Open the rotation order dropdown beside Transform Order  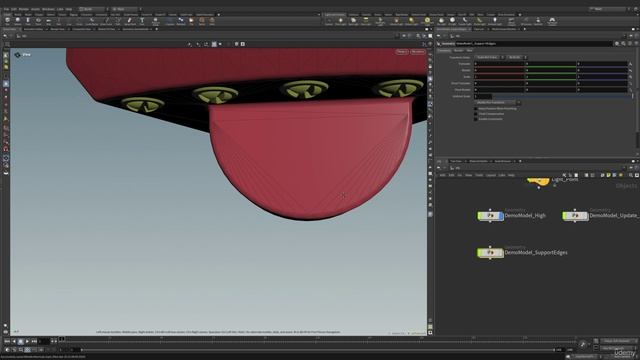click(x=517, y=58)
